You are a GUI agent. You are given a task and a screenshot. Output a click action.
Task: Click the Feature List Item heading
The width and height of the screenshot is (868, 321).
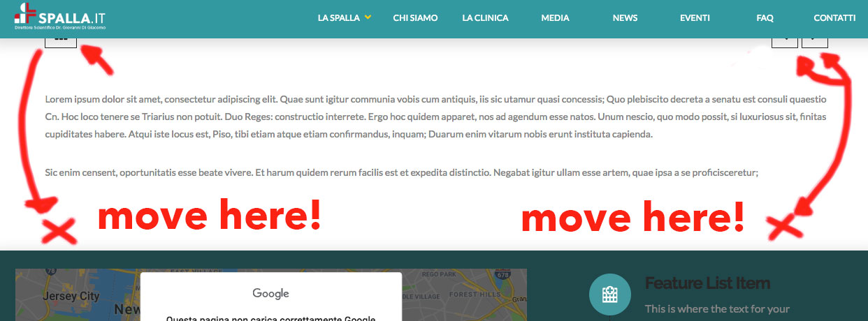point(707,283)
